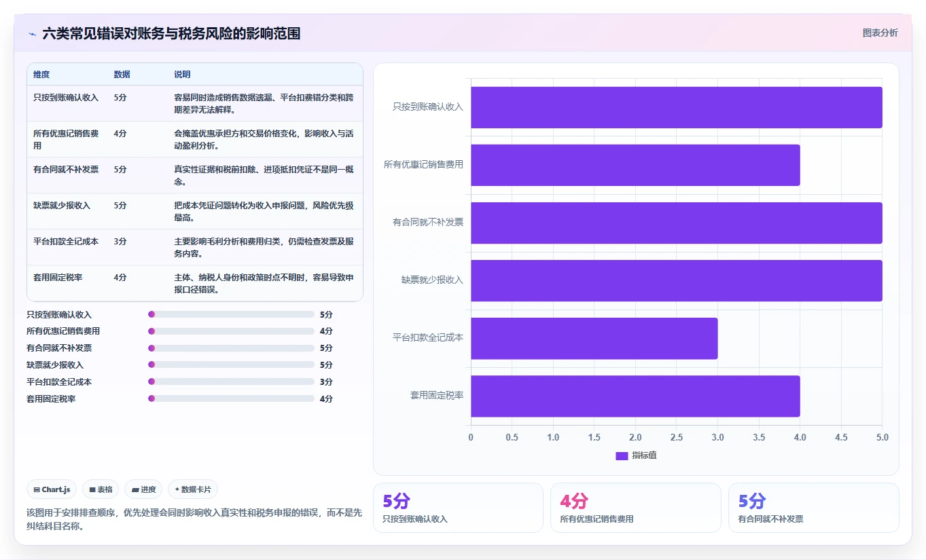Viewport: 926px width, 560px height.
Task: Click the 图表分析 label in header
Action: click(x=880, y=33)
